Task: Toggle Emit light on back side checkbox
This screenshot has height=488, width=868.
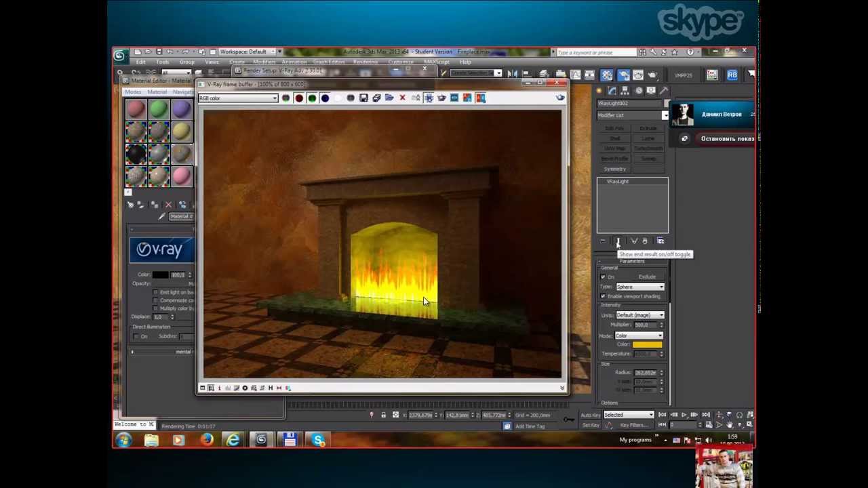Action: click(x=156, y=292)
